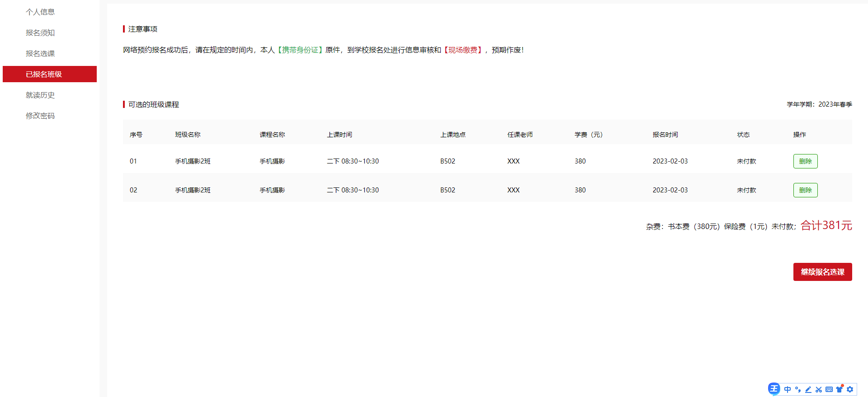Click the 序号 column header
The height and width of the screenshot is (397, 868).
136,135
